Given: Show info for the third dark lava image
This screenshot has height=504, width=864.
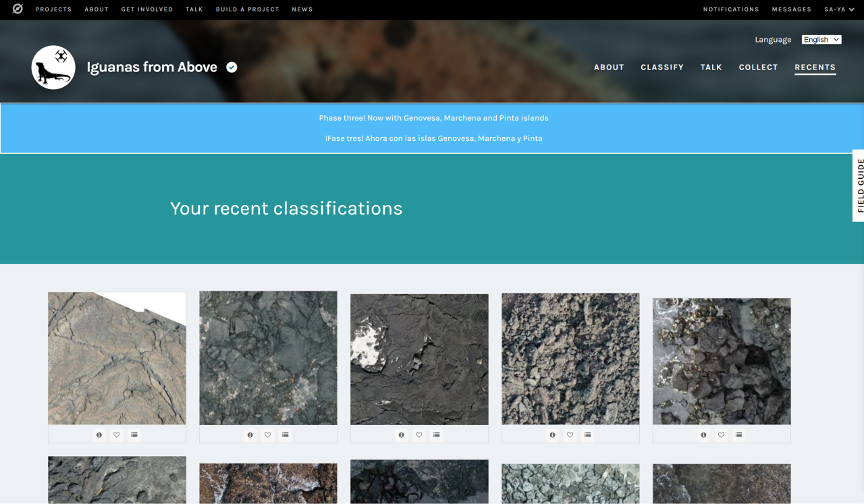Looking at the screenshot, I should click(x=402, y=435).
